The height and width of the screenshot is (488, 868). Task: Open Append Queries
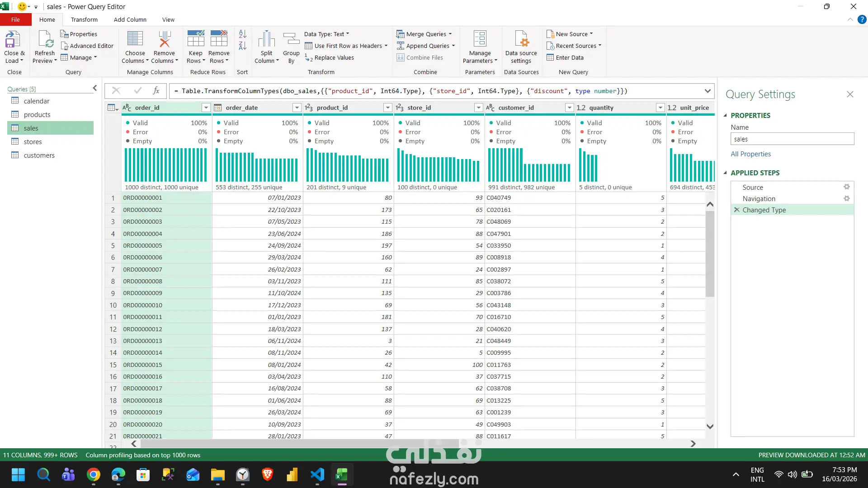coord(426,46)
